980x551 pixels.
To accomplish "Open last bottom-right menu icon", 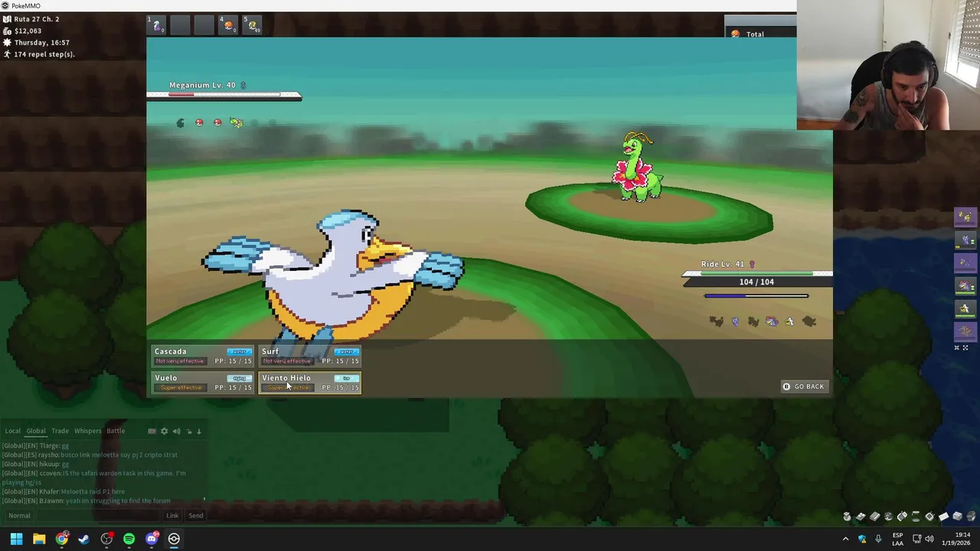I will tap(972, 517).
